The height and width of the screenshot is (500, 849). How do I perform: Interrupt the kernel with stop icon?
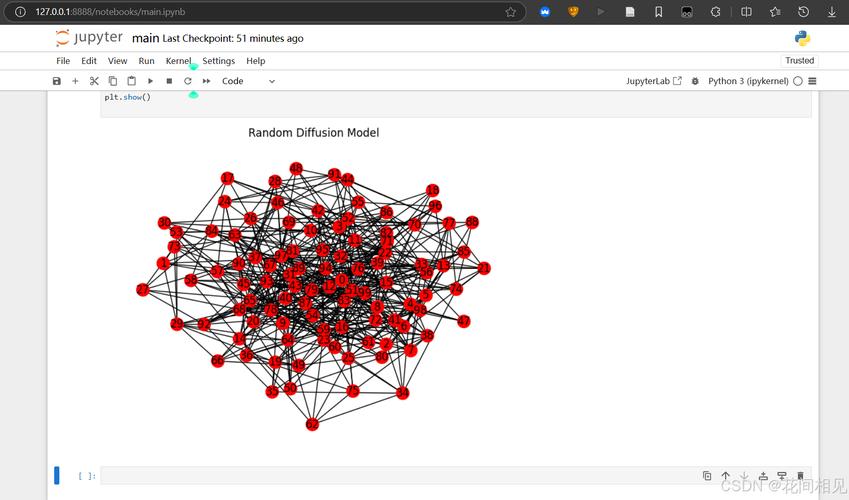coord(169,81)
